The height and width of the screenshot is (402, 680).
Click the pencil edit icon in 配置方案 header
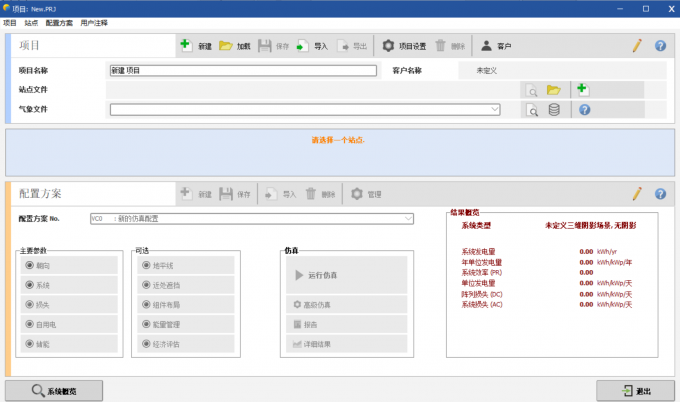click(x=637, y=194)
